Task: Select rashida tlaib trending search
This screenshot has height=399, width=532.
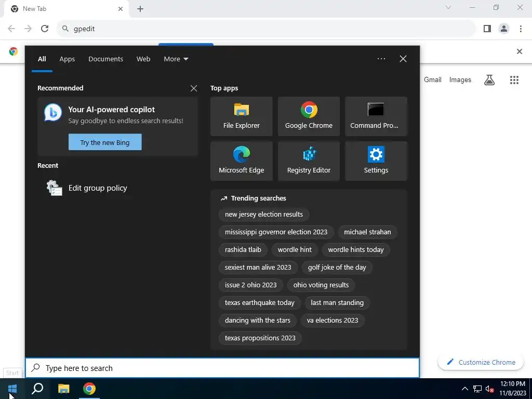Action: pos(243,250)
